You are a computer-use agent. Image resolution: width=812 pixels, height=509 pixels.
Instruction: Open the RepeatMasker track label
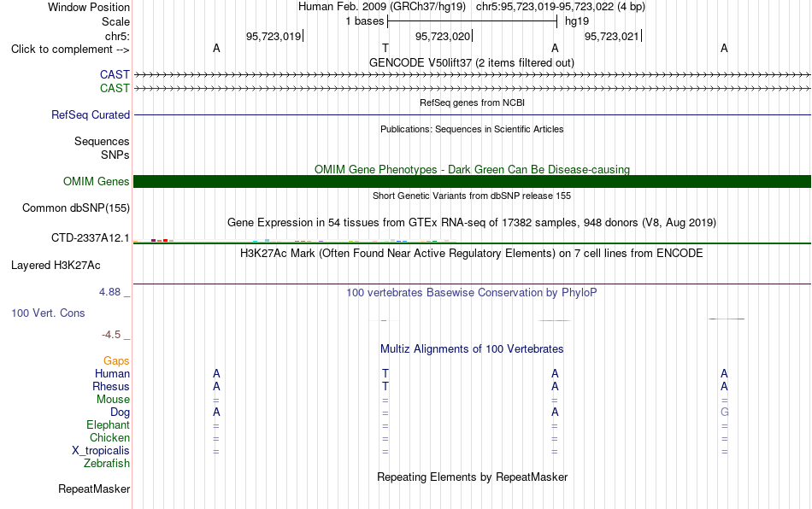[x=94, y=489]
